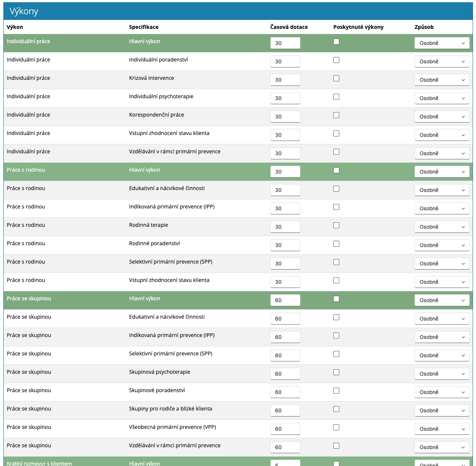The width and height of the screenshot is (476, 466).
Task: Tick the checkbox for Individuální poradenství
Action: 336,60
